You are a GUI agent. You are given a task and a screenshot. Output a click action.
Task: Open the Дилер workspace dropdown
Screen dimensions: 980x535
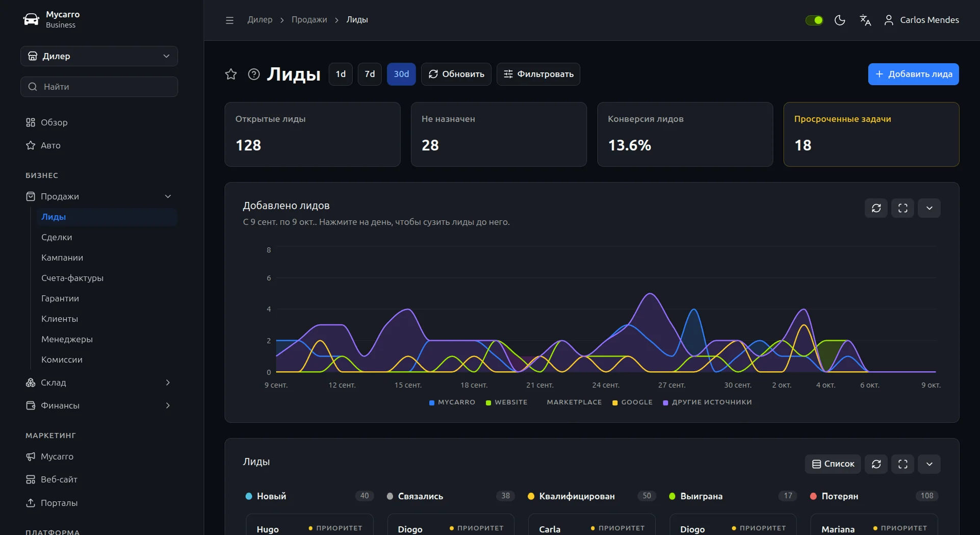(99, 56)
